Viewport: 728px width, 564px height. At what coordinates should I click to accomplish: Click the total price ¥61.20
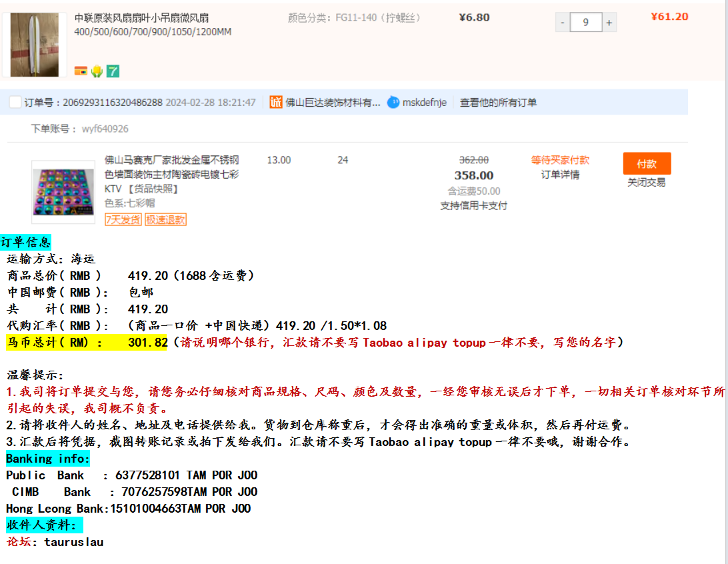pos(669,17)
